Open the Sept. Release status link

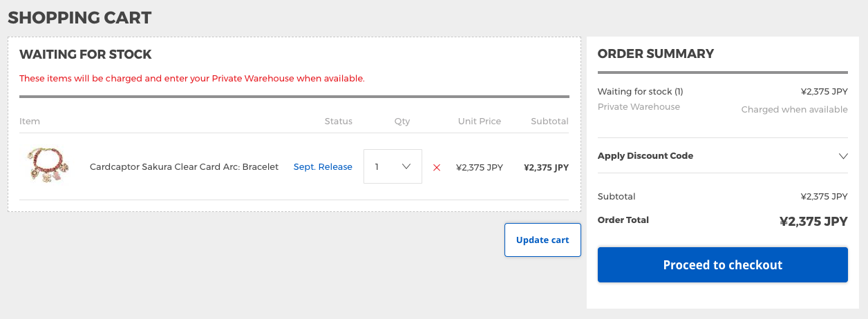pyautogui.click(x=323, y=167)
